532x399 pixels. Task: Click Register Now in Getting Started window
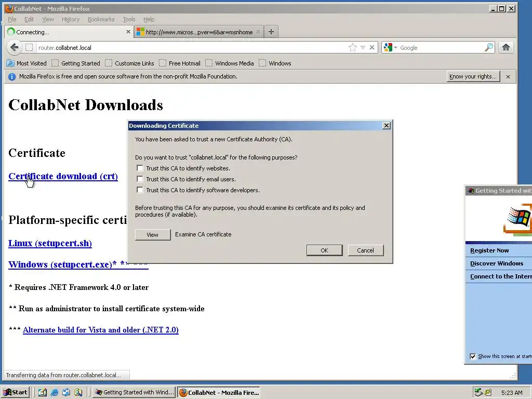489,250
